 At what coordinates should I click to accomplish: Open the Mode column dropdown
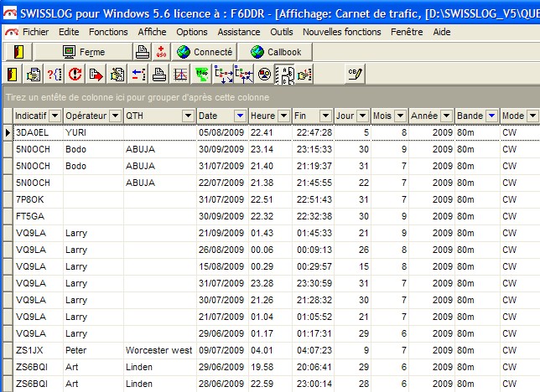(x=532, y=116)
